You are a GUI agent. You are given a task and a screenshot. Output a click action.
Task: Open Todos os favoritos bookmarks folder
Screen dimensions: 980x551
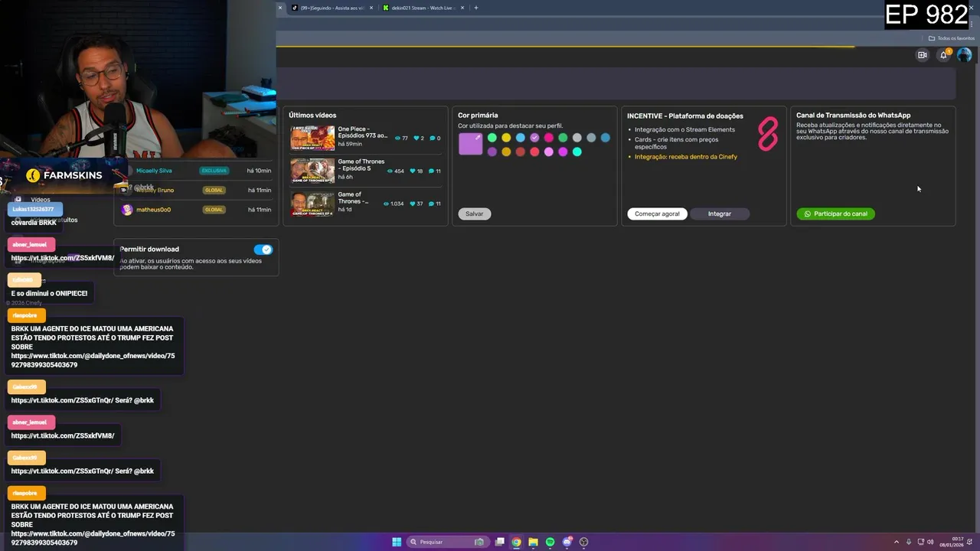[x=952, y=38]
